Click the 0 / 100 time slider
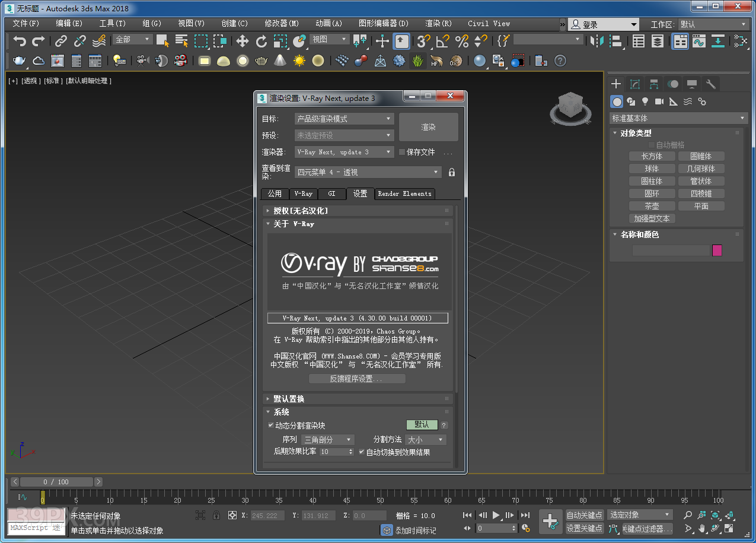756x543 pixels. click(56, 482)
